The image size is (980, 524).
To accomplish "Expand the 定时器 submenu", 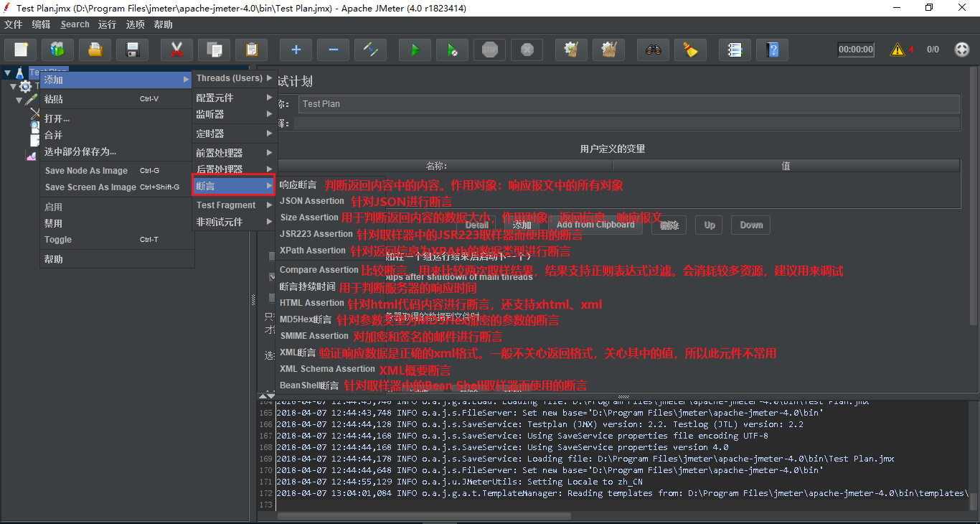I will (234, 134).
